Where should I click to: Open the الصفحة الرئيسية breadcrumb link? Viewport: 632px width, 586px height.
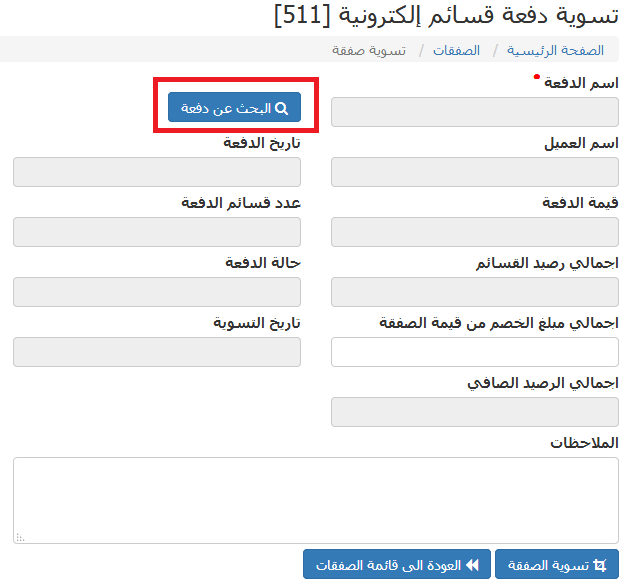555,50
